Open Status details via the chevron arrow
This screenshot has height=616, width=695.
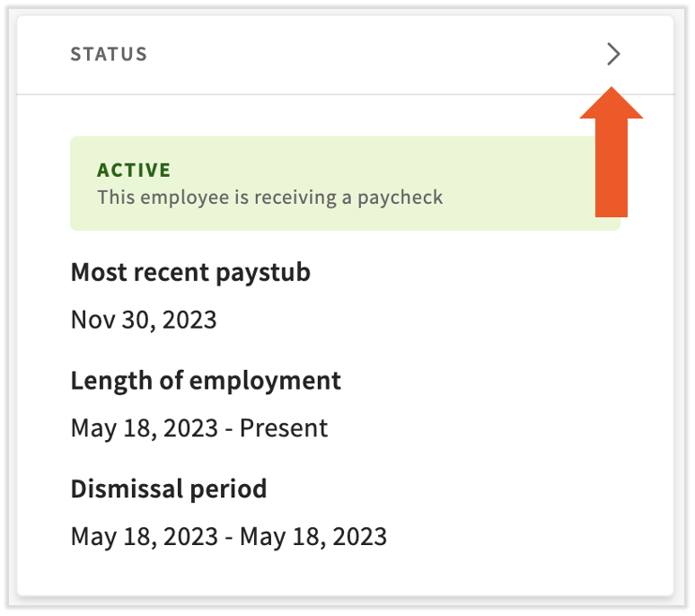click(613, 55)
